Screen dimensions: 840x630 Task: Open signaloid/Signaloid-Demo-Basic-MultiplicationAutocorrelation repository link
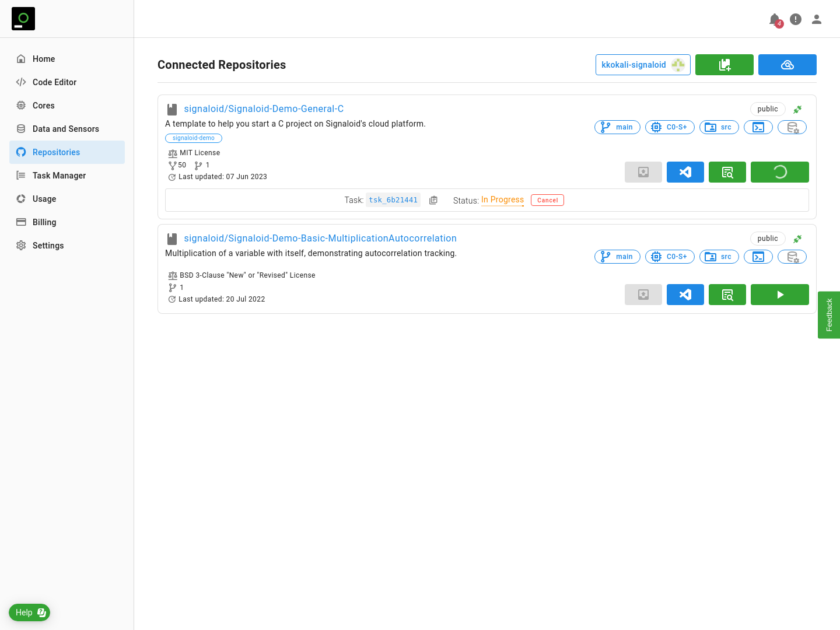pos(320,239)
